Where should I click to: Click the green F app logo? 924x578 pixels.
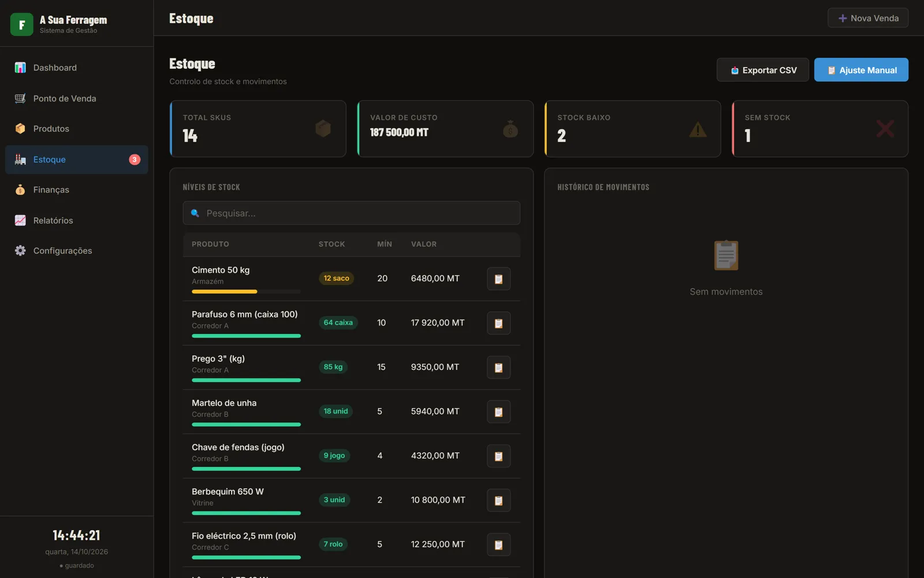(22, 24)
